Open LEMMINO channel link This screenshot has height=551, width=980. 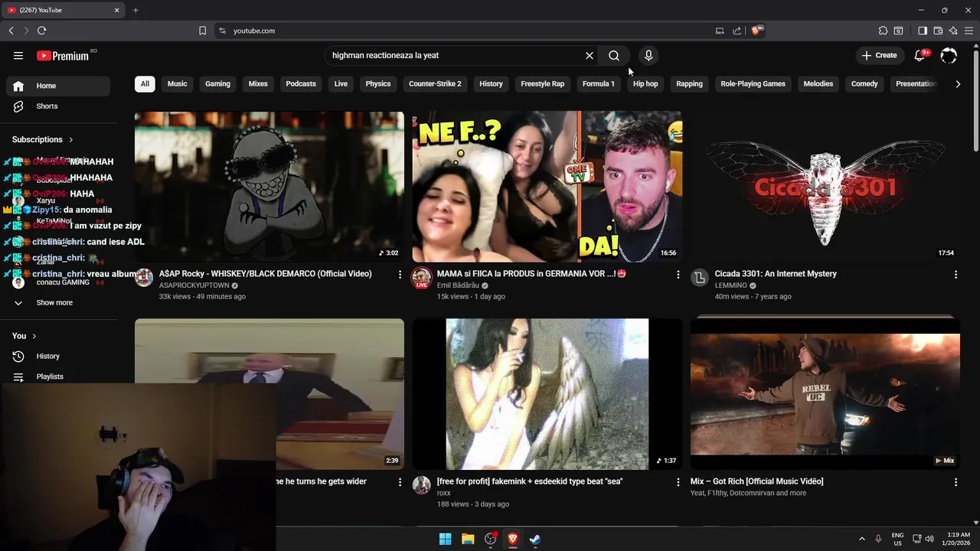[x=730, y=285]
